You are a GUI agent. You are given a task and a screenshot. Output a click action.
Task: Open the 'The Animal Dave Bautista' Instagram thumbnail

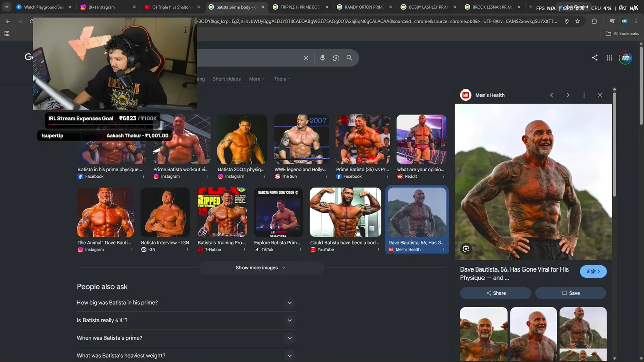click(106, 212)
